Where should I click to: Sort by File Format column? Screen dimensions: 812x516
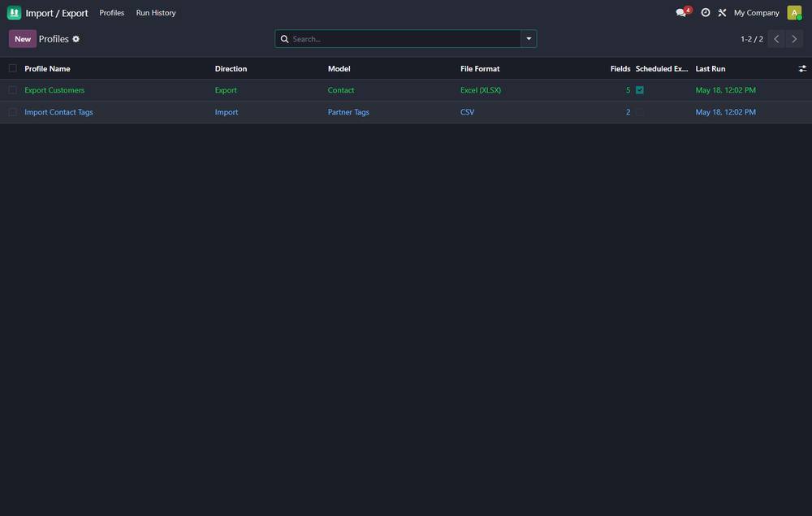(x=480, y=68)
